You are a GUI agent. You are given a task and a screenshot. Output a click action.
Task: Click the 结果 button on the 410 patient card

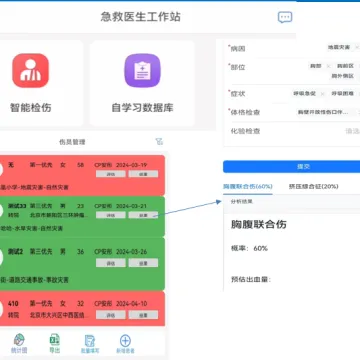[x=143, y=315]
